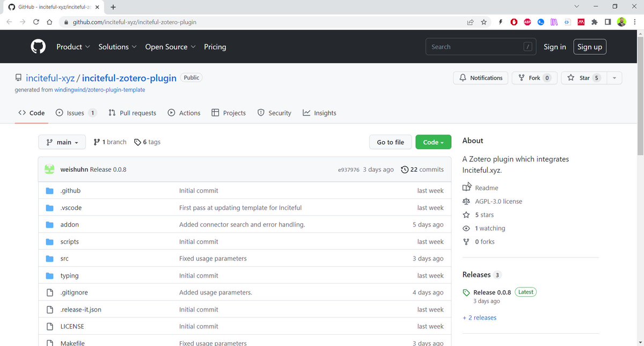The width and height of the screenshot is (644, 346).
Task: Open inciteful-xyz owner link
Action: pos(50,78)
